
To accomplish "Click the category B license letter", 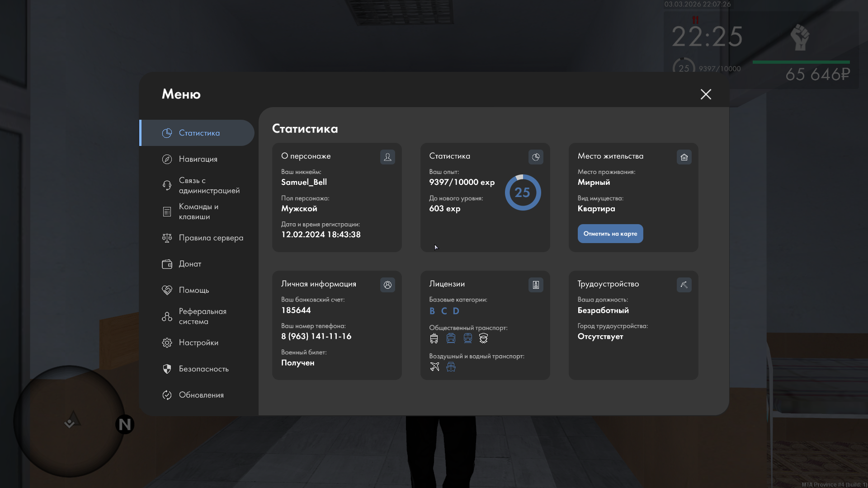I will (432, 311).
